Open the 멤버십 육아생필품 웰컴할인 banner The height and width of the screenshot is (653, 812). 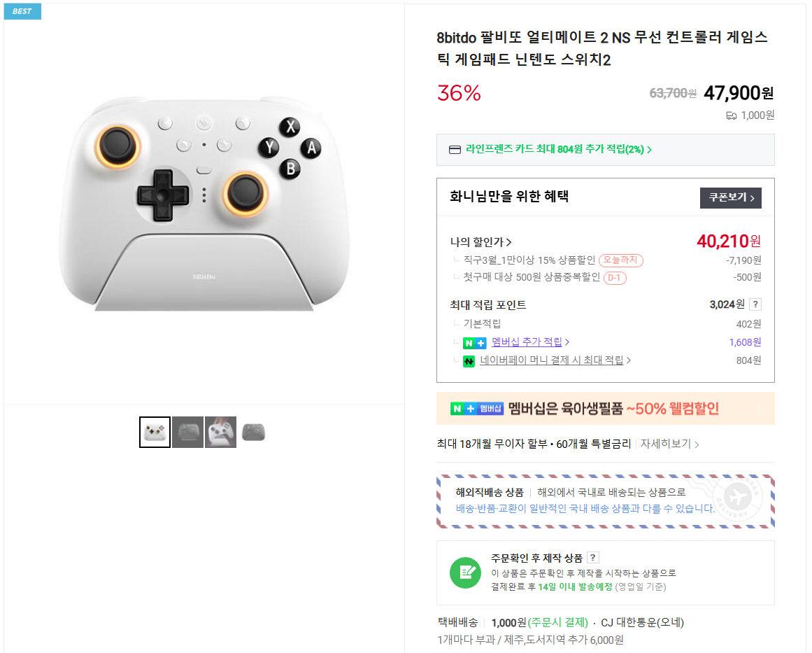[606, 408]
